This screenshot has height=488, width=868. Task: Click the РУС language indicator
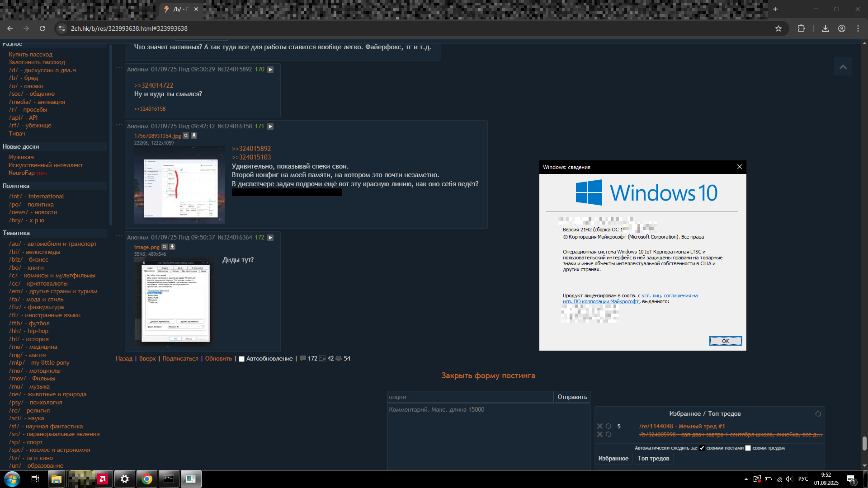(x=803, y=479)
